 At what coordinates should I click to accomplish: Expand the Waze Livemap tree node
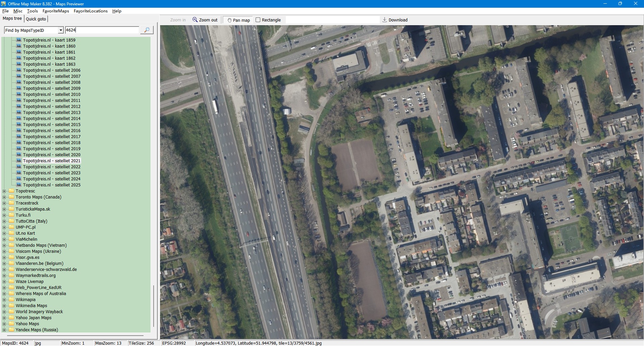(x=4, y=282)
